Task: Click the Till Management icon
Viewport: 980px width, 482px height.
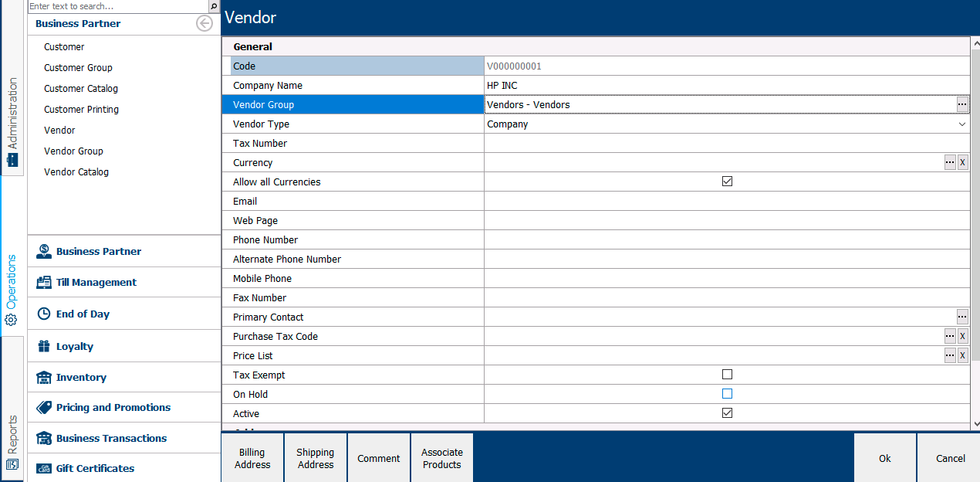Action: pyautogui.click(x=44, y=283)
